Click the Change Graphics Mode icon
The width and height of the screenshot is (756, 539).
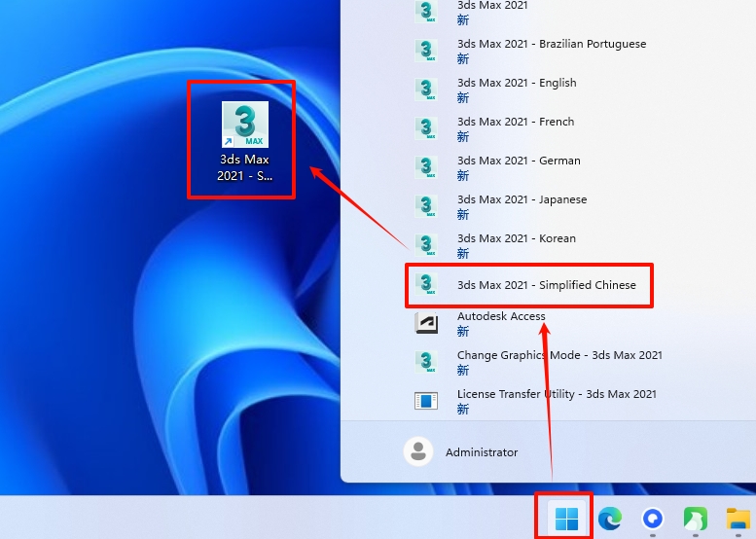(426, 362)
